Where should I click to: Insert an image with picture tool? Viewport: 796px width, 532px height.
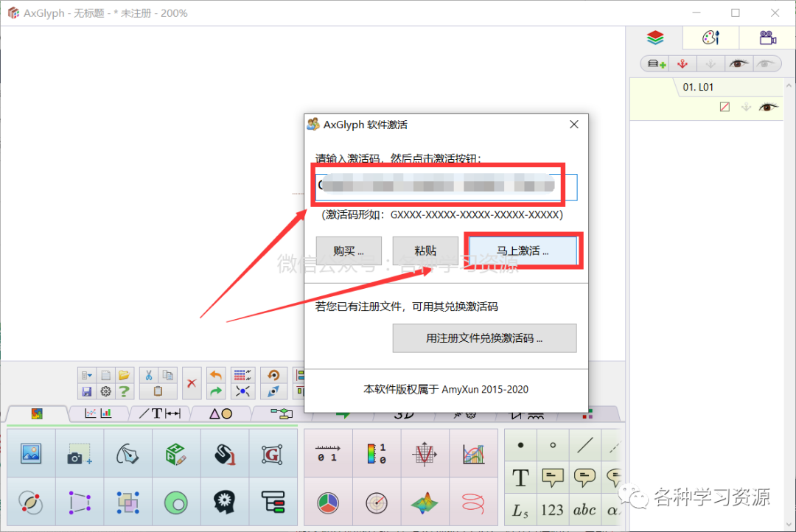(31, 453)
